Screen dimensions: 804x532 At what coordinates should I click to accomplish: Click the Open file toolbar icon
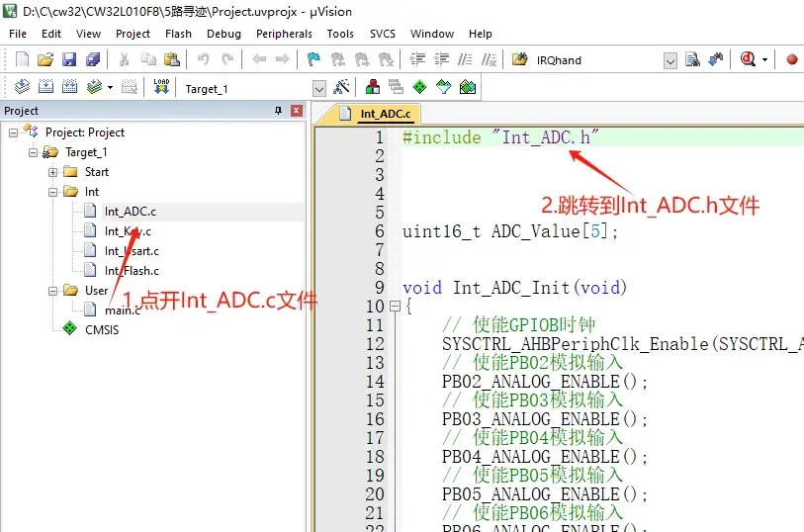(45, 60)
